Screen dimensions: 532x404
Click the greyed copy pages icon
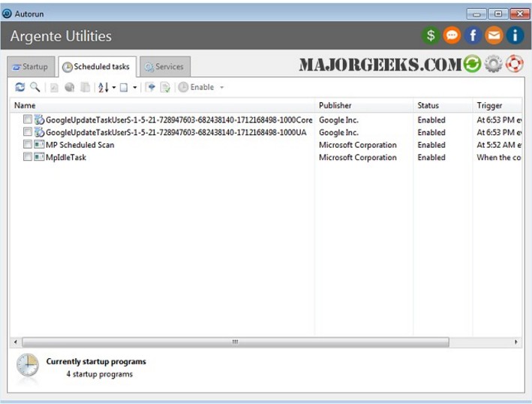tap(85, 88)
